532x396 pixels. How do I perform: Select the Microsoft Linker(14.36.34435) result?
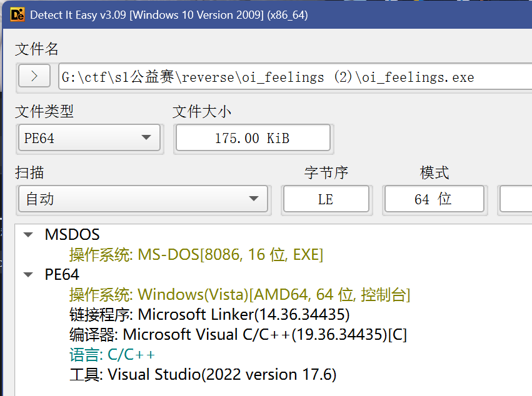(x=209, y=314)
